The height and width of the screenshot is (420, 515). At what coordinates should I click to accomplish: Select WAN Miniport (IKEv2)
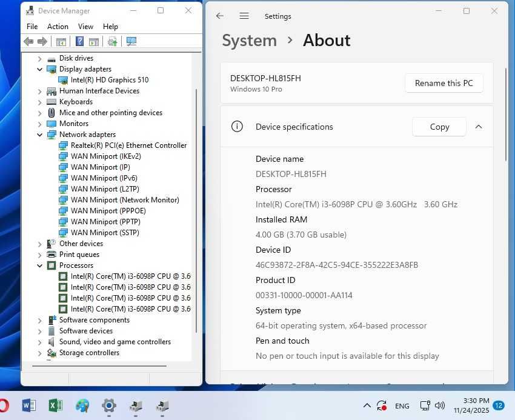pos(106,156)
